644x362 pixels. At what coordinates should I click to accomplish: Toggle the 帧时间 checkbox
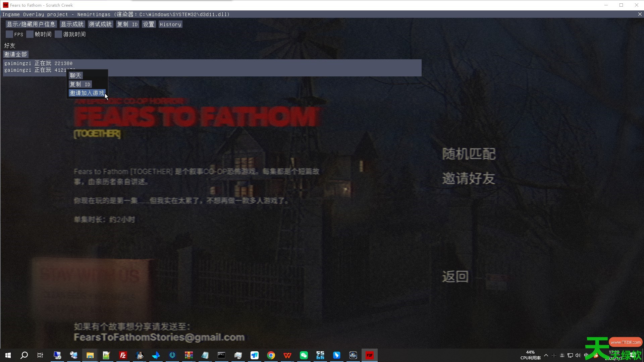click(x=30, y=34)
